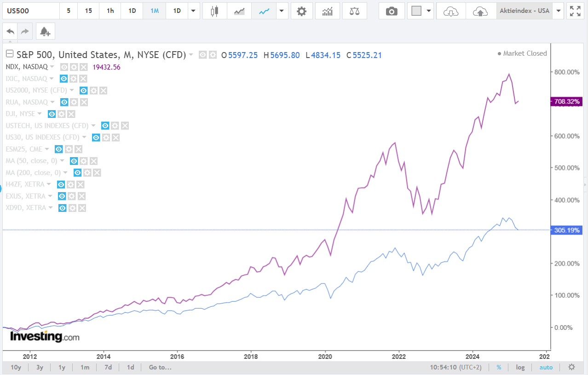588x375 pixels.
Task: Select the 1h timeframe
Action: [x=110, y=11]
